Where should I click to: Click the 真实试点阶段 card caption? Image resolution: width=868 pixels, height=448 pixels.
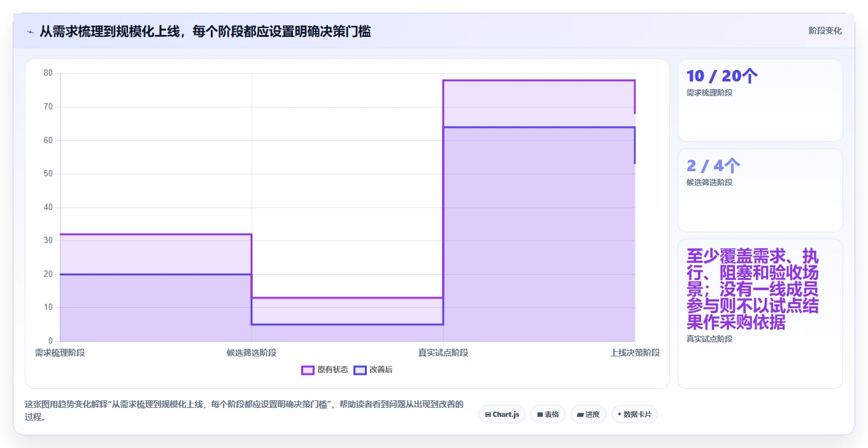(709, 339)
